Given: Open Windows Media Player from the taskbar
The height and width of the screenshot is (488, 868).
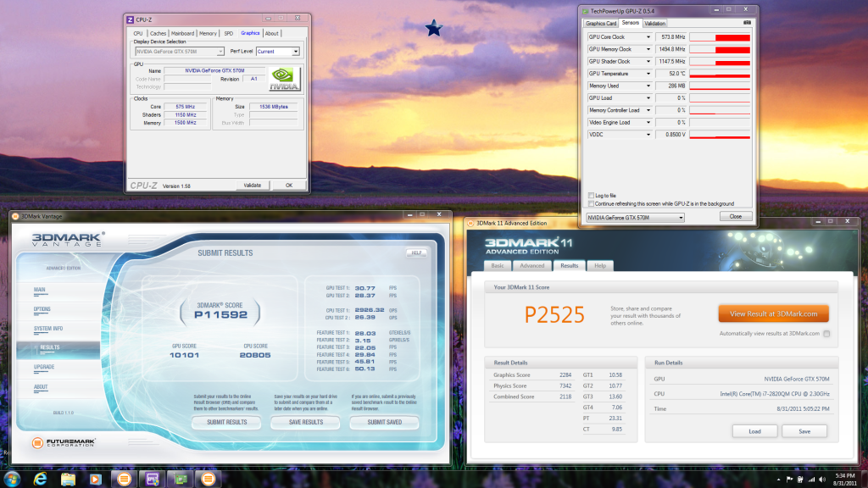Looking at the screenshot, I should tap(96, 480).
